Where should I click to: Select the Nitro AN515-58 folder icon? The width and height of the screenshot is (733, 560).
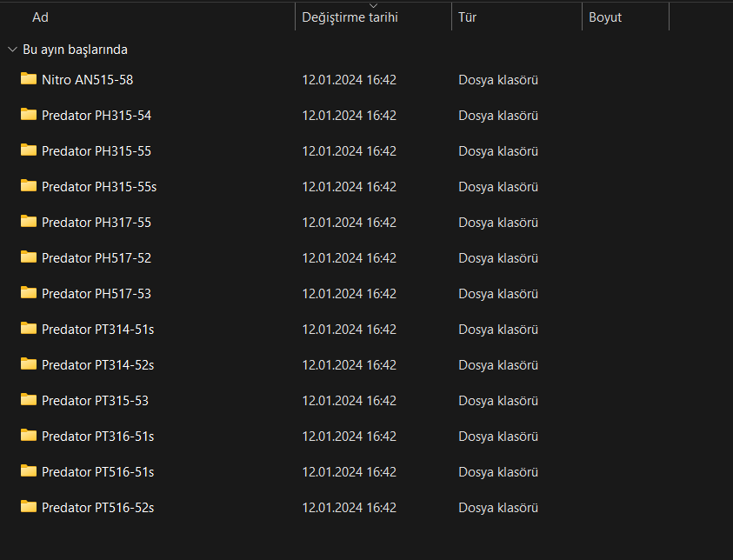point(29,78)
